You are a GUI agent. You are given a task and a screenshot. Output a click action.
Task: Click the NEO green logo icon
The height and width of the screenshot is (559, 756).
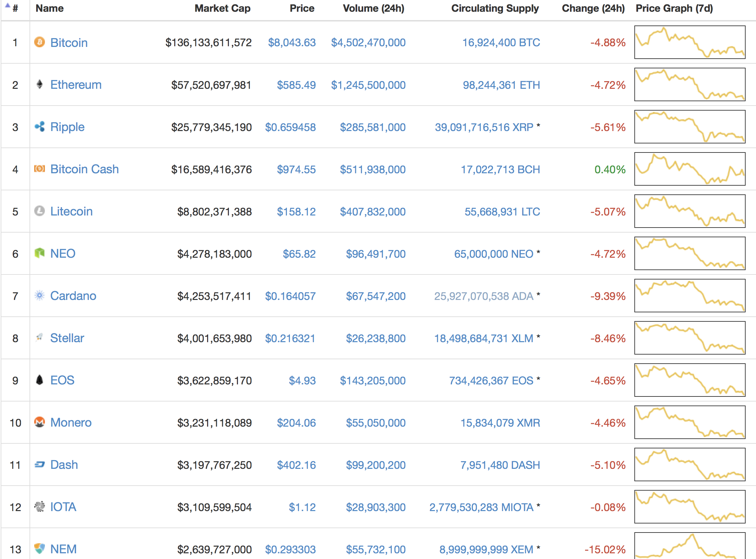click(40, 253)
